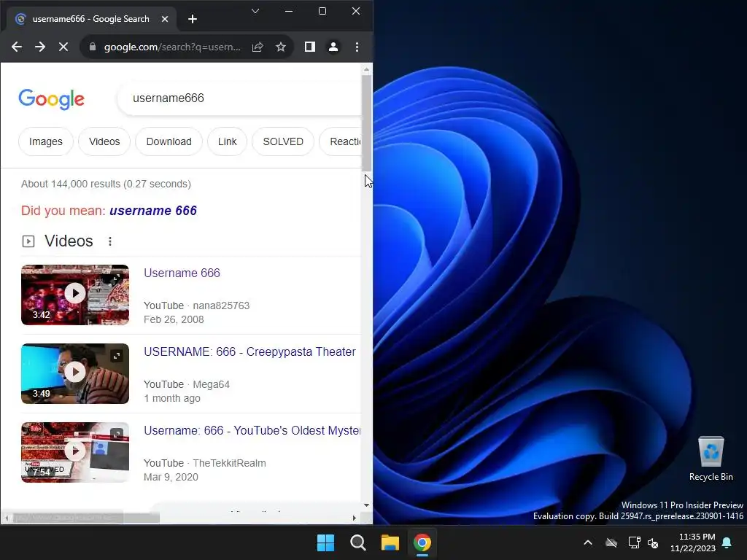Open Chrome side panel
This screenshot has width=747, height=560.
coord(309,47)
